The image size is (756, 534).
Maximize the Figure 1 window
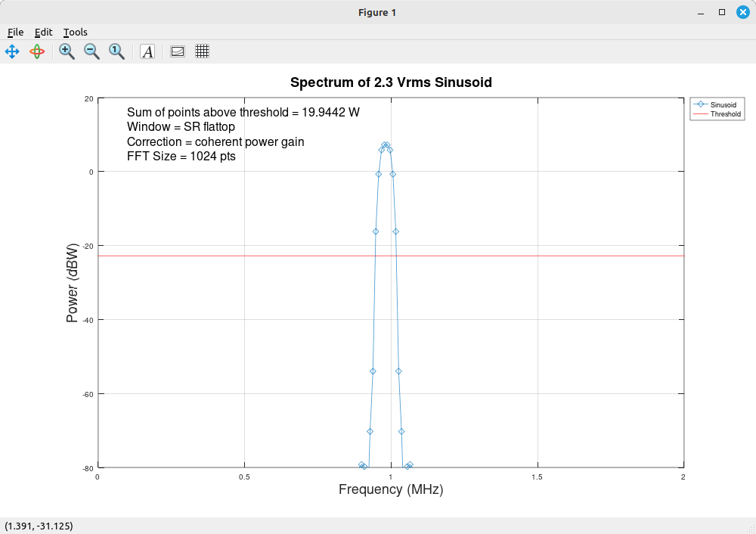(722, 12)
